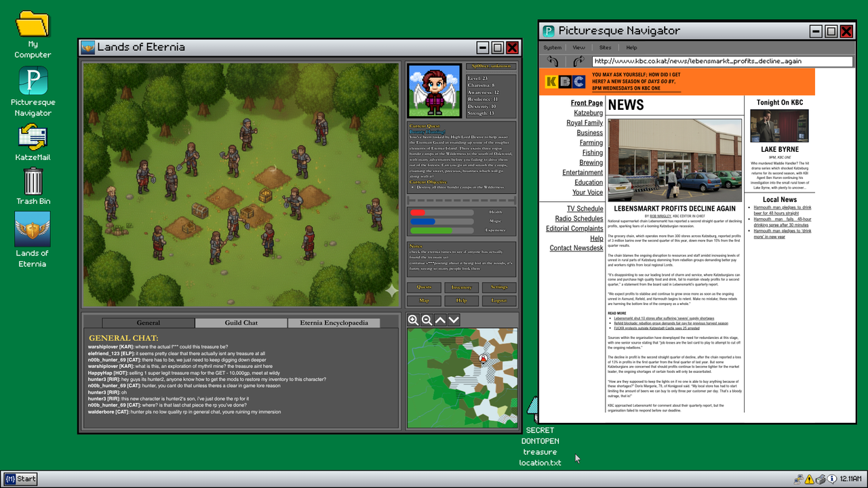Open the Start menu

[x=20, y=479]
